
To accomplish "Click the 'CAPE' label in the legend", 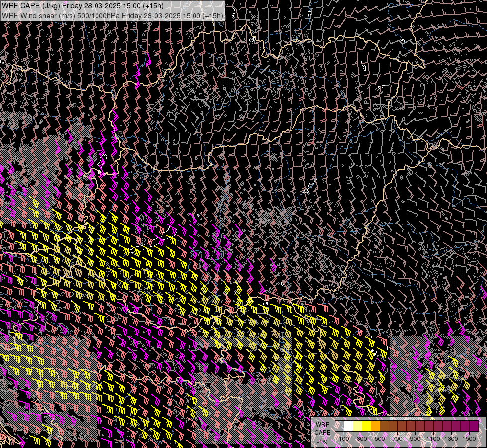I will (x=322, y=432).
